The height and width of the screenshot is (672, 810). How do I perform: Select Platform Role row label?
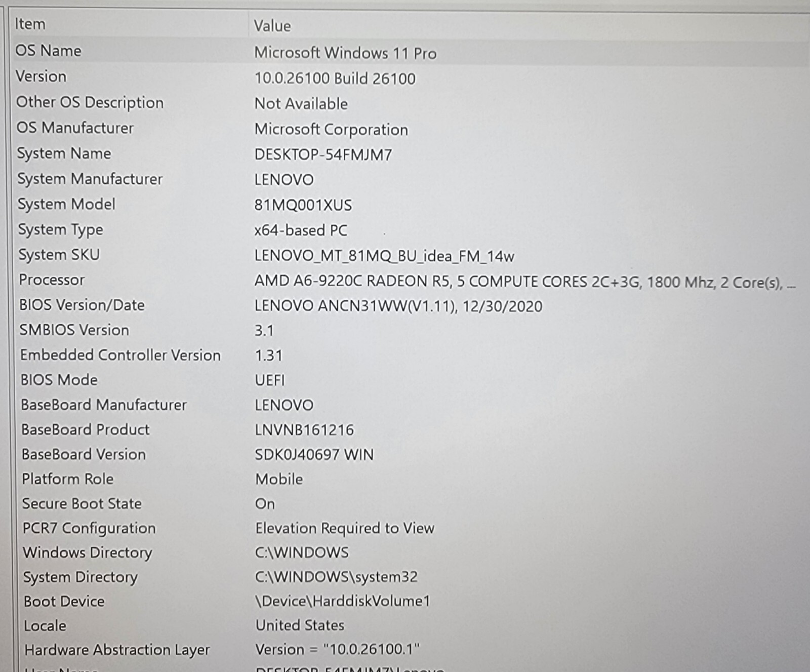coord(68,479)
